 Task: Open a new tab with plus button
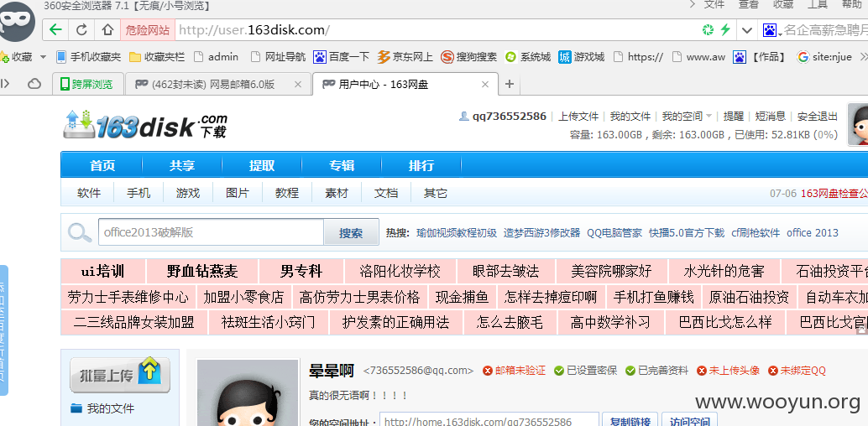coord(510,84)
